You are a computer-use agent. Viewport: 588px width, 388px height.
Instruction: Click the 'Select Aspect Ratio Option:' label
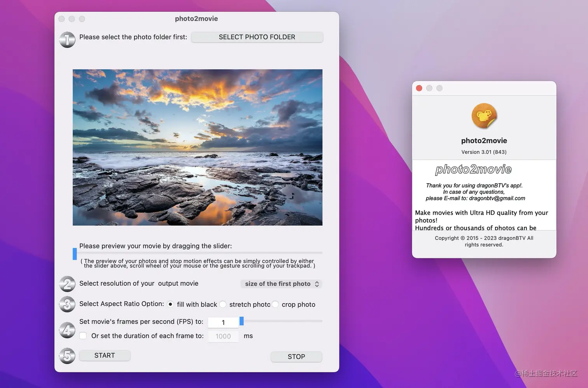click(x=122, y=304)
